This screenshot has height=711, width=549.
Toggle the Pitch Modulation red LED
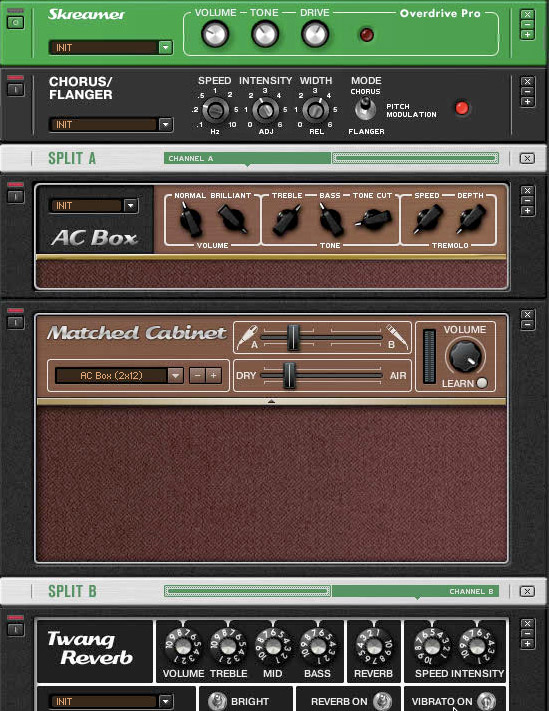[462, 108]
